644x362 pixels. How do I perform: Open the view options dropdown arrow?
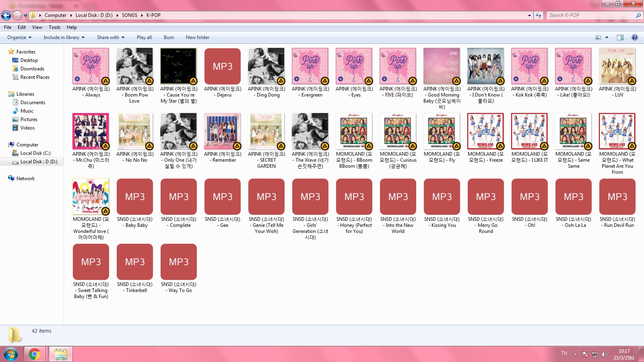607,37
